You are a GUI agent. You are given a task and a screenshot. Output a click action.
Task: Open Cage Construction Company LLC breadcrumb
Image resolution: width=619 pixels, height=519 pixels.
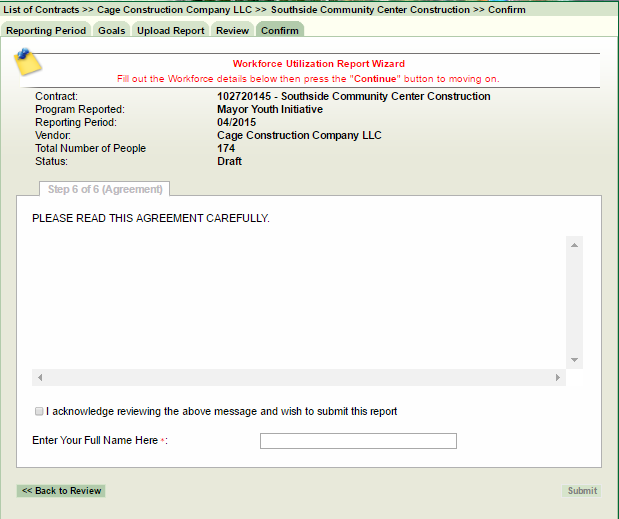tap(174, 9)
